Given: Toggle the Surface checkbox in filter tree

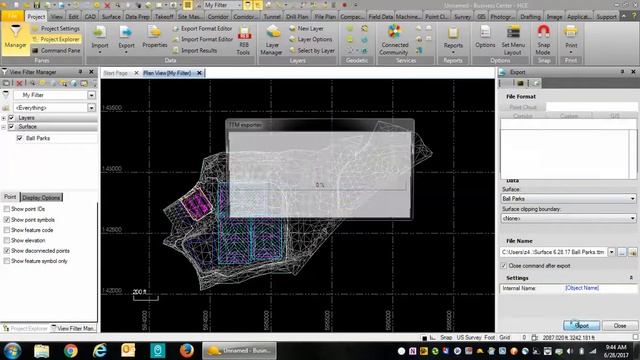Looking at the screenshot, I should tap(11, 127).
